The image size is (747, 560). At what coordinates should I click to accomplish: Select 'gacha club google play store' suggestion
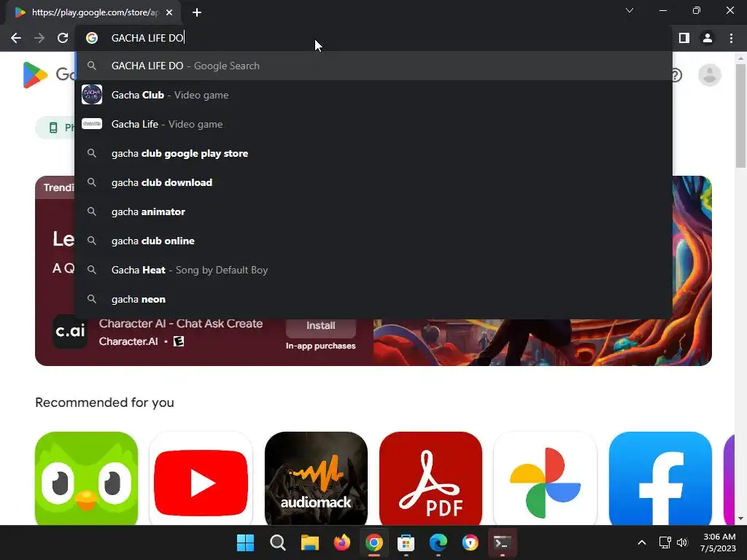(373, 153)
